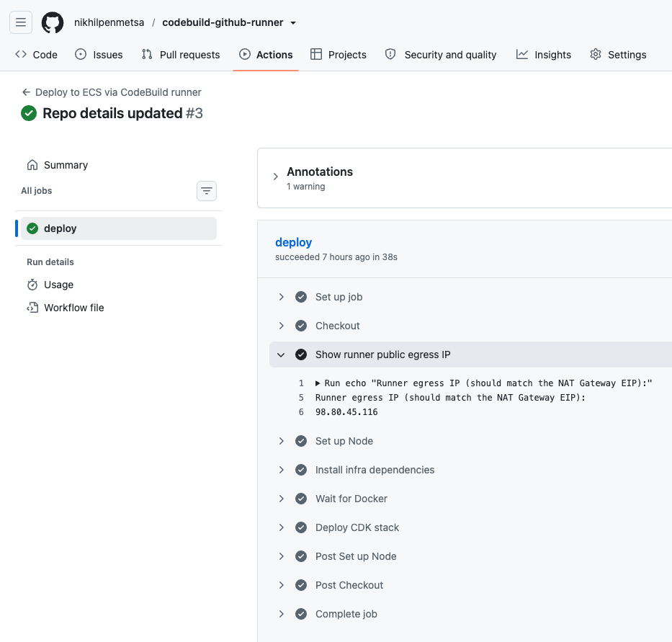Expand the Set up Node step

pyautogui.click(x=281, y=441)
